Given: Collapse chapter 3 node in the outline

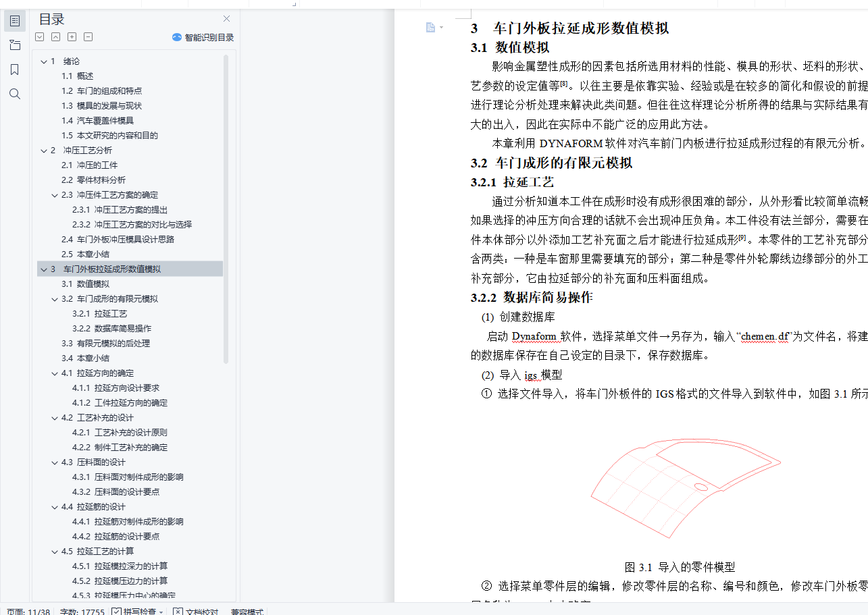Looking at the screenshot, I should (x=44, y=269).
